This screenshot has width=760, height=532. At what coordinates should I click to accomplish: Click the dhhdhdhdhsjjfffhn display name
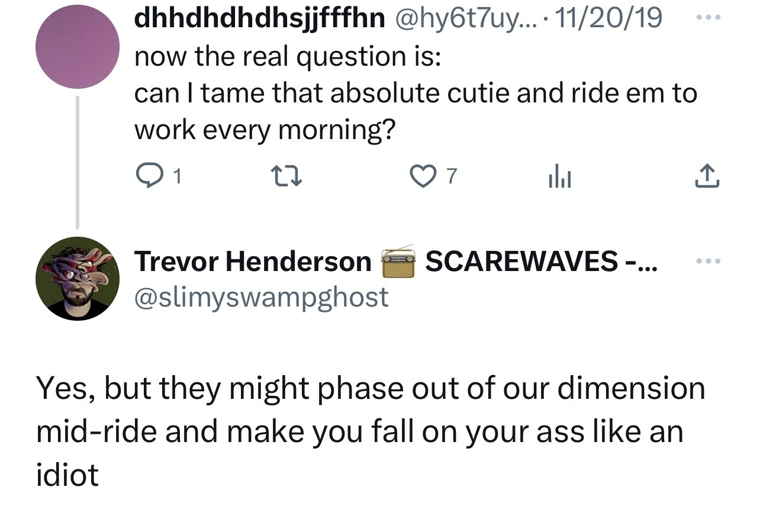pyautogui.click(x=260, y=18)
